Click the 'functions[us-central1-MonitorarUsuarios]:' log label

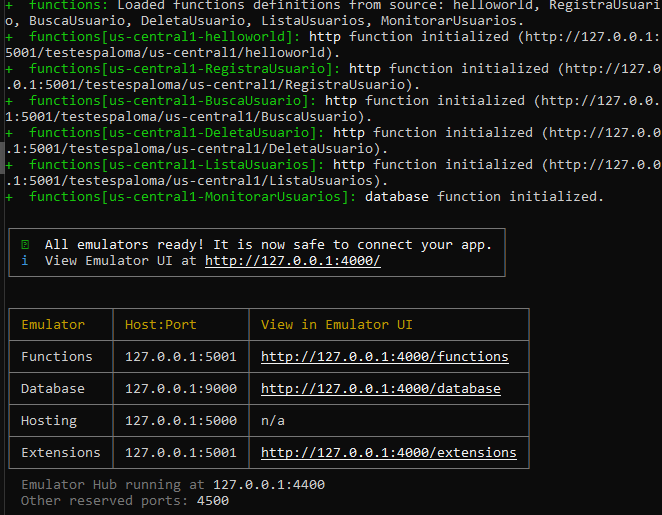pos(193,197)
